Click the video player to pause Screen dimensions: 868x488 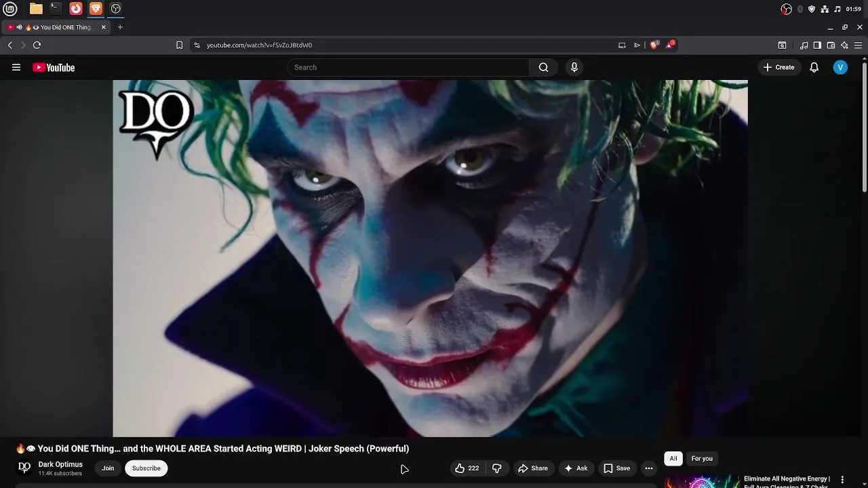pos(430,258)
